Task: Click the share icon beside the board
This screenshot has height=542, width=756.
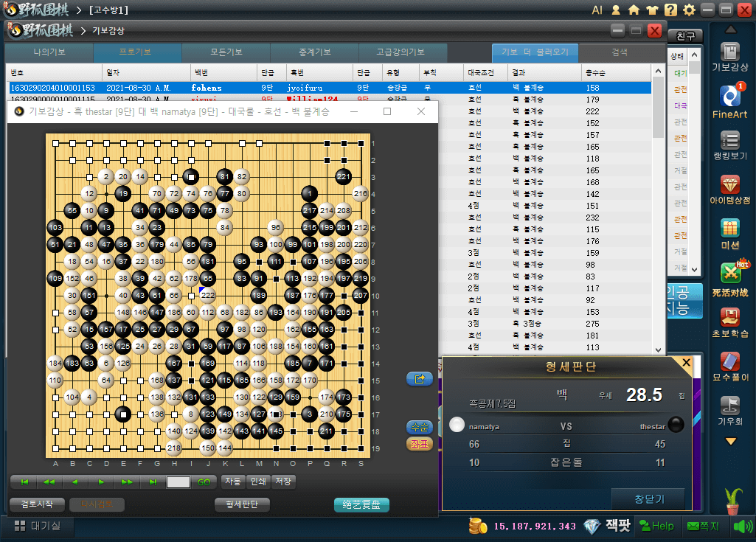Action: pyautogui.click(x=420, y=379)
